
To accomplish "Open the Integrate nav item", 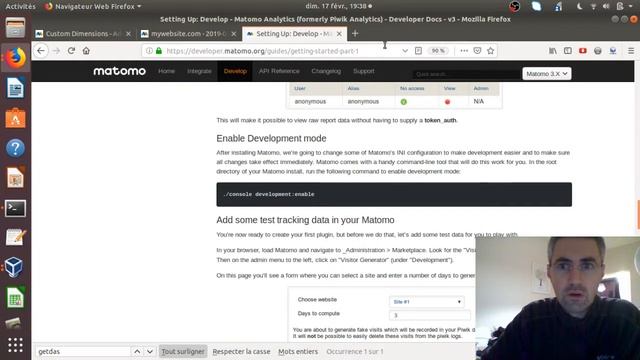I will (199, 71).
